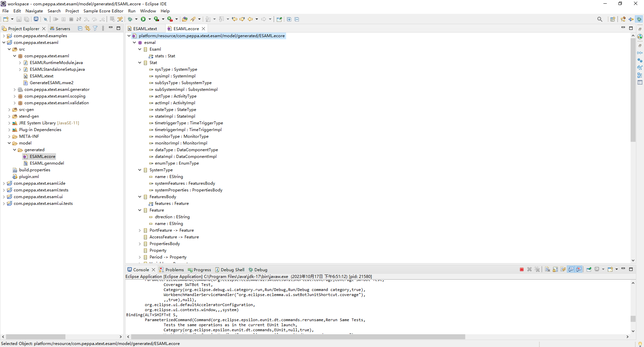The width and height of the screenshot is (644, 347).
Task: Collapse the Stat class node
Action: coord(140,63)
